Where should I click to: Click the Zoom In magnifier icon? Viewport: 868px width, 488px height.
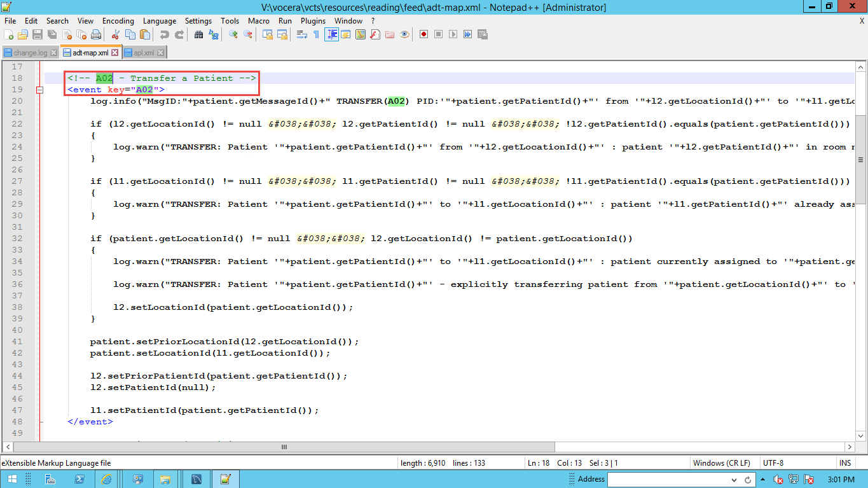(x=233, y=34)
